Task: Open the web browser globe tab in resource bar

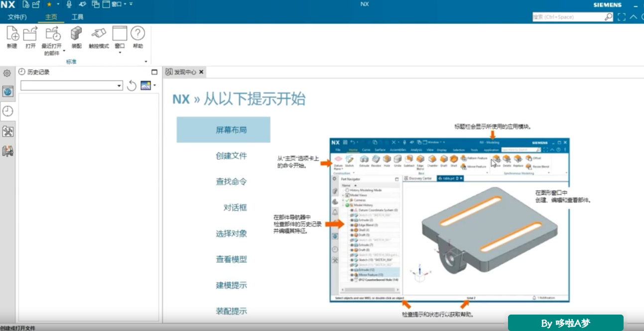Action: click(x=7, y=92)
